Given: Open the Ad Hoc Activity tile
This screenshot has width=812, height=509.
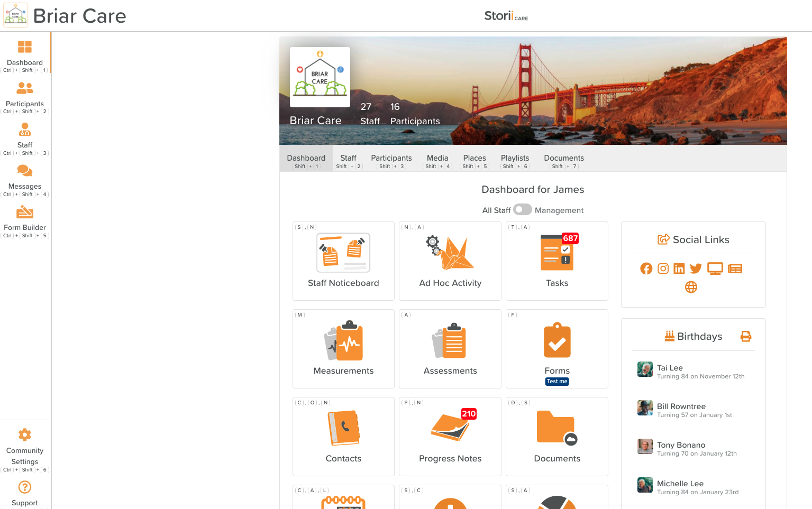Looking at the screenshot, I should 450,261.
